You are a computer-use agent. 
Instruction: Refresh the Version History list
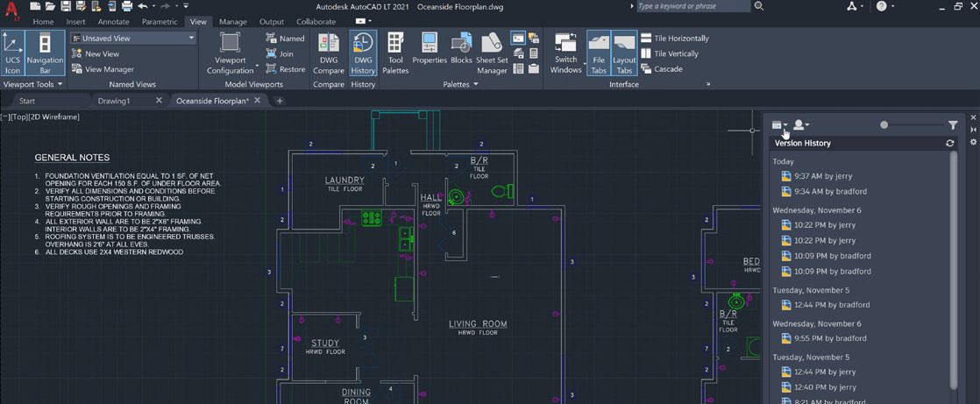[x=950, y=143]
